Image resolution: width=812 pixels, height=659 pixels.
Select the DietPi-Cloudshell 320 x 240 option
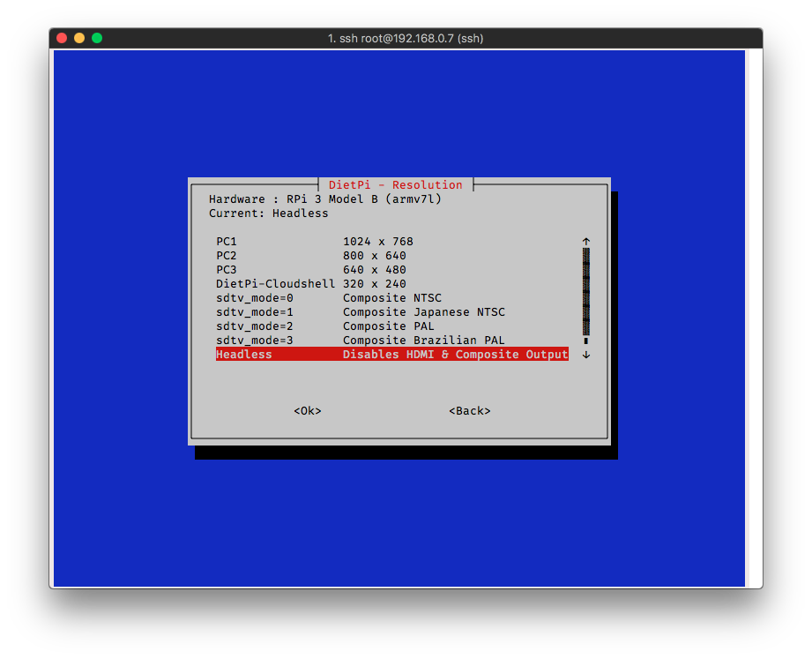[x=392, y=284]
